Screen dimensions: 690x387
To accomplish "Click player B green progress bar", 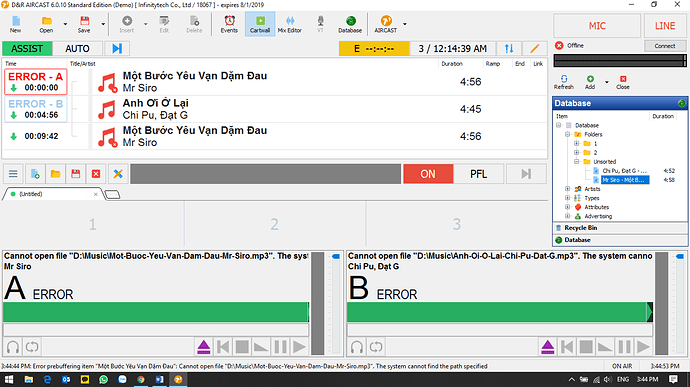I will pyautogui.click(x=499, y=312).
